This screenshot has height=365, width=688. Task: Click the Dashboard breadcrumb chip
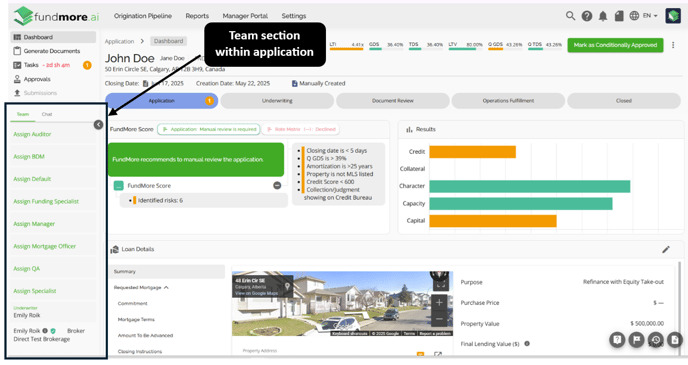pos(168,41)
